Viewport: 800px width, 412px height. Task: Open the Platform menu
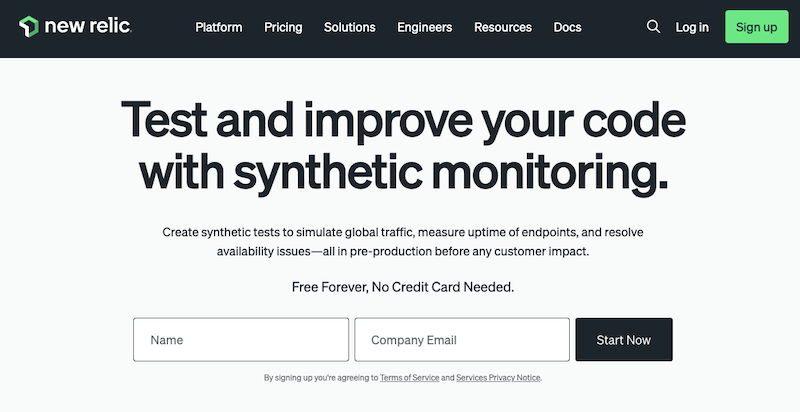pos(219,27)
